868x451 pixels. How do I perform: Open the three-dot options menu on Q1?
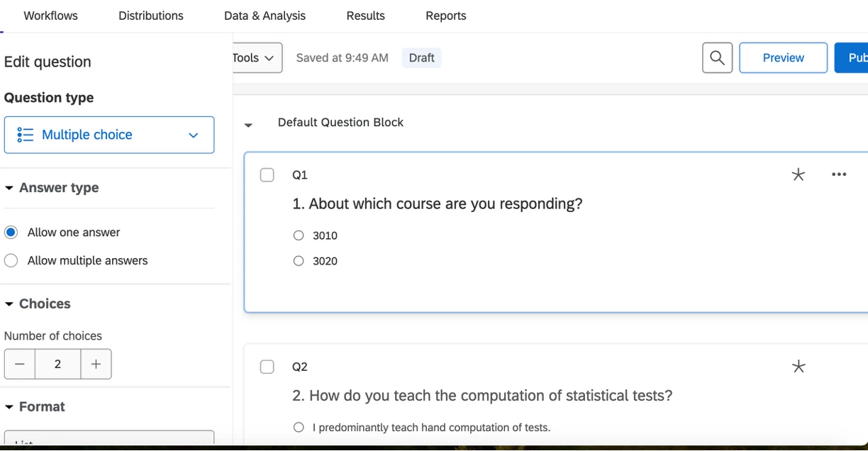point(839,174)
